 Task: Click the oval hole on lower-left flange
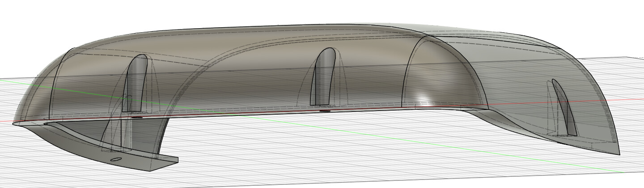pyautogui.click(x=115, y=159)
